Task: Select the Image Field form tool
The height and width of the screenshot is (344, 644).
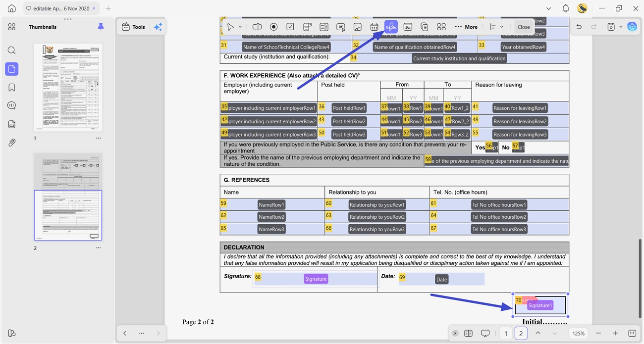Action: click(358, 27)
